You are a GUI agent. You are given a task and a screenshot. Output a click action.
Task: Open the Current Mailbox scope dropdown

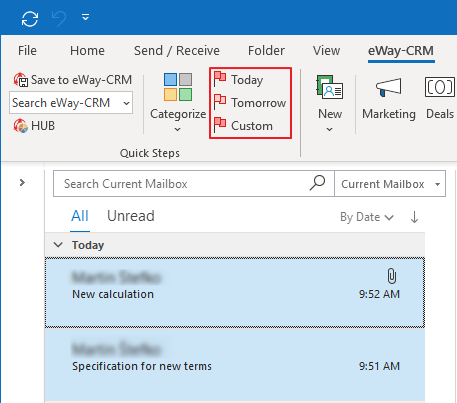[x=390, y=184]
